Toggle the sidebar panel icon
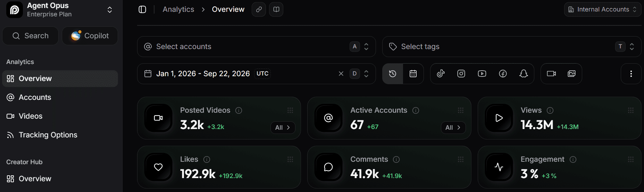The width and height of the screenshot is (644, 192). click(x=142, y=9)
